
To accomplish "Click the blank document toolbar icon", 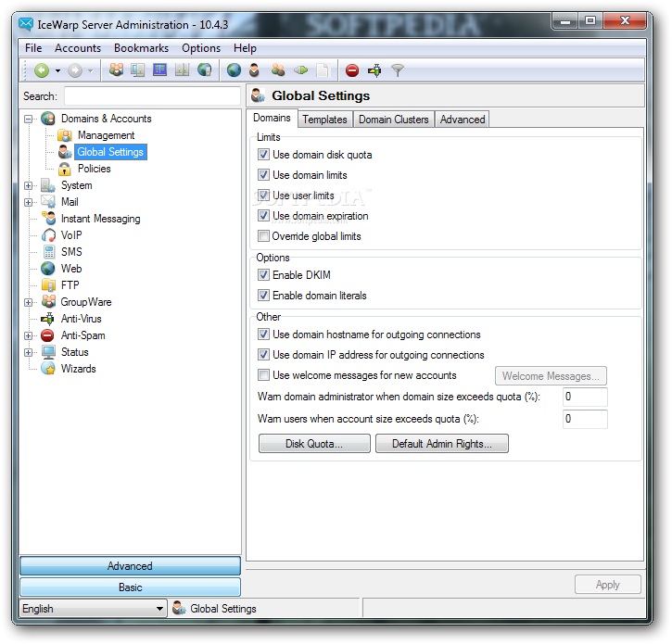I will coord(323,69).
